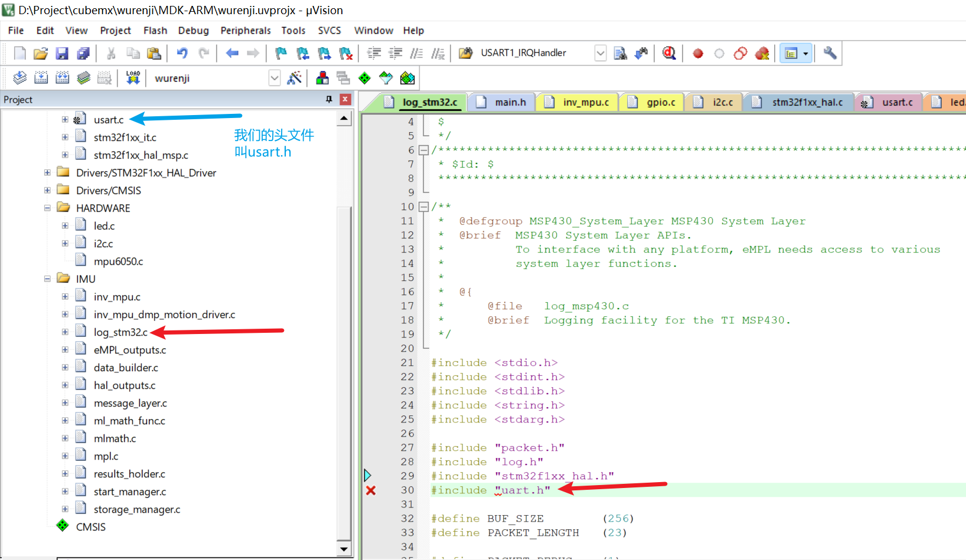Switch to the usart.c editor tab

point(887,102)
